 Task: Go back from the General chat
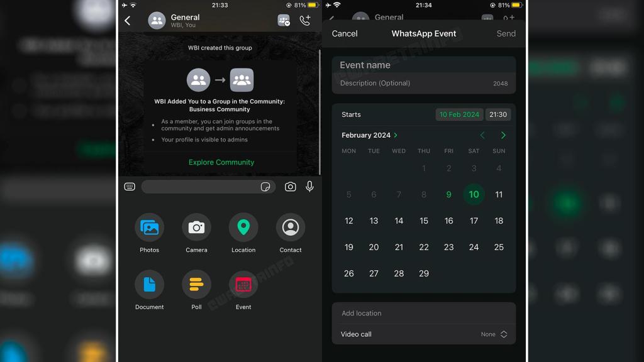pyautogui.click(x=127, y=21)
